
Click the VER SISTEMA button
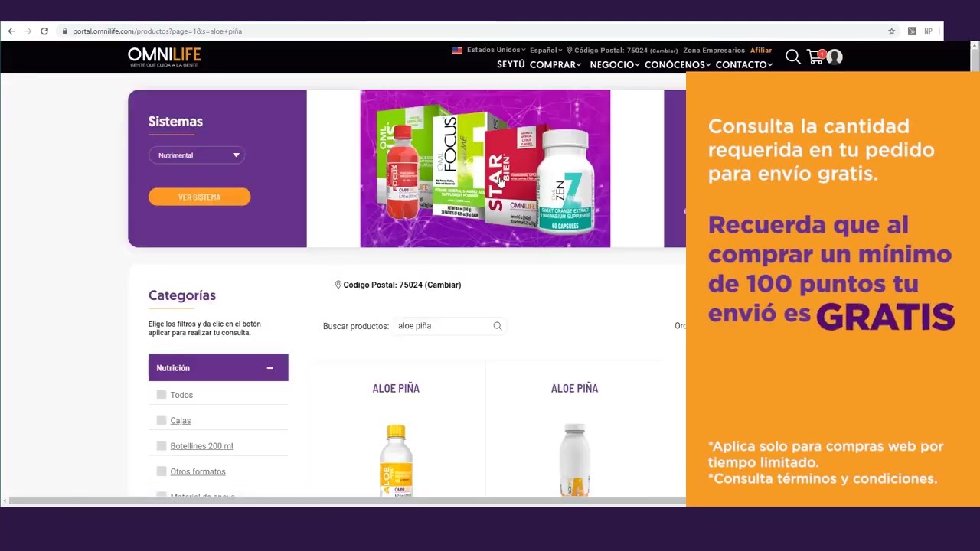(x=199, y=197)
